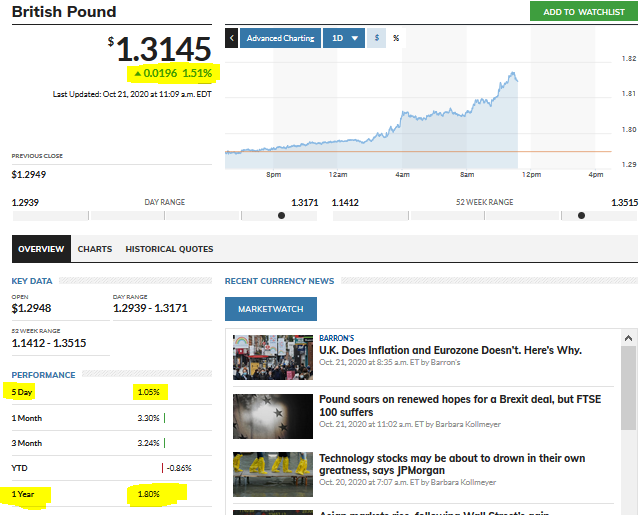The width and height of the screenshot is (643, 515).
Task: Switch chart to dollar ($) display
Action: tap(376, 38)
